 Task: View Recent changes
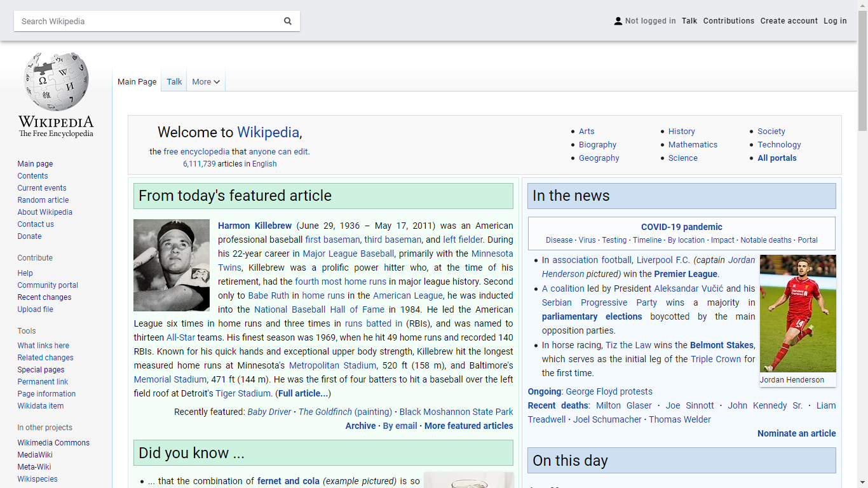click(44, 297)
